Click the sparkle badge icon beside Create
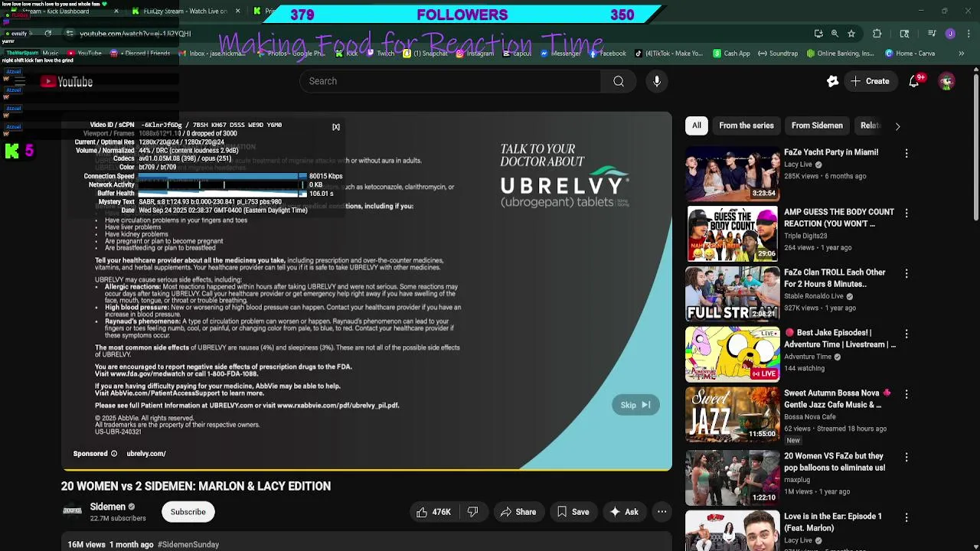980x551 pixels. 832,81
